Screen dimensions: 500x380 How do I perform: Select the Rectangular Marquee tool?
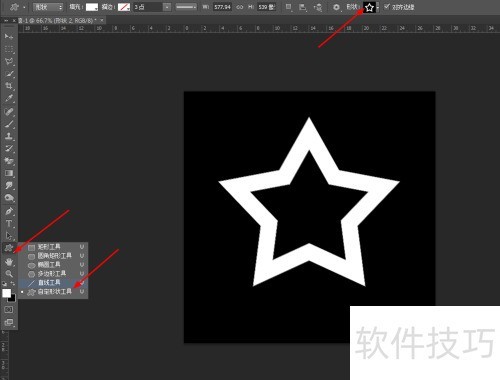click(x=9, y=49)
